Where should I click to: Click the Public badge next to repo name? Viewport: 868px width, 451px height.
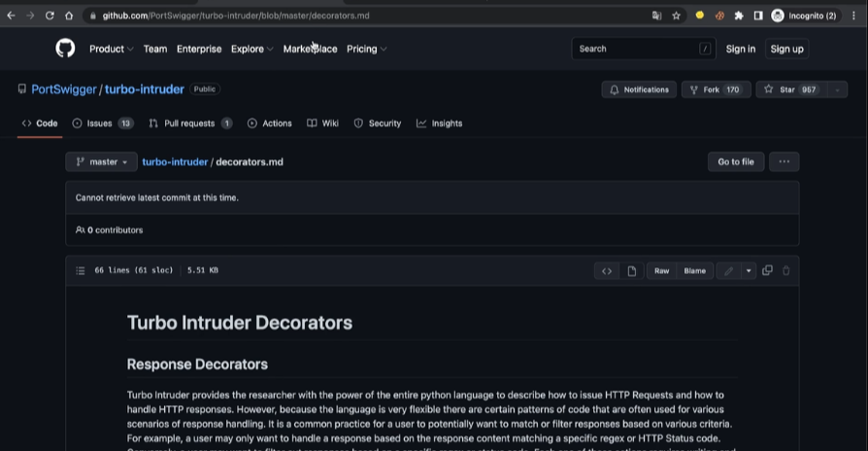point(205,88)
